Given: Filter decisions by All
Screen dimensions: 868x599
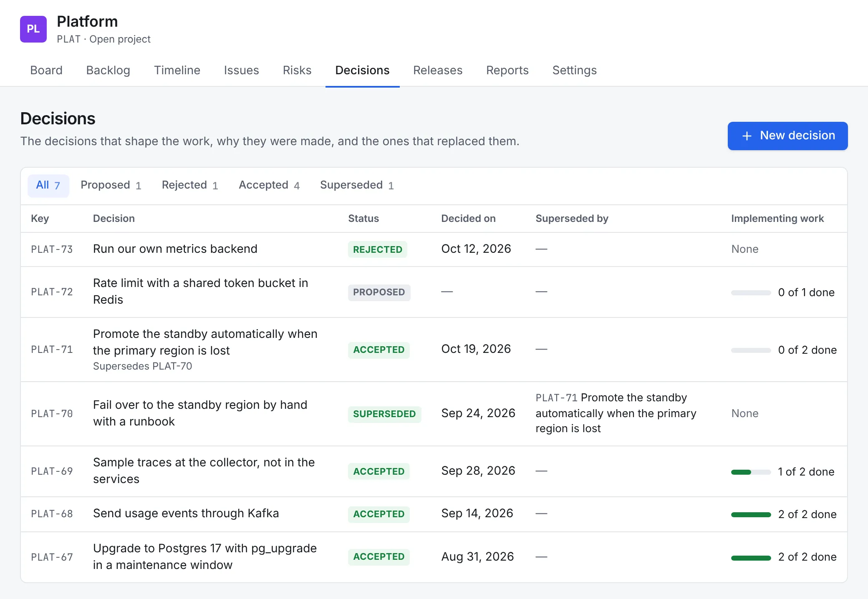Looking at the screenshot, I should pyautogui.click(x=48, y=186).
